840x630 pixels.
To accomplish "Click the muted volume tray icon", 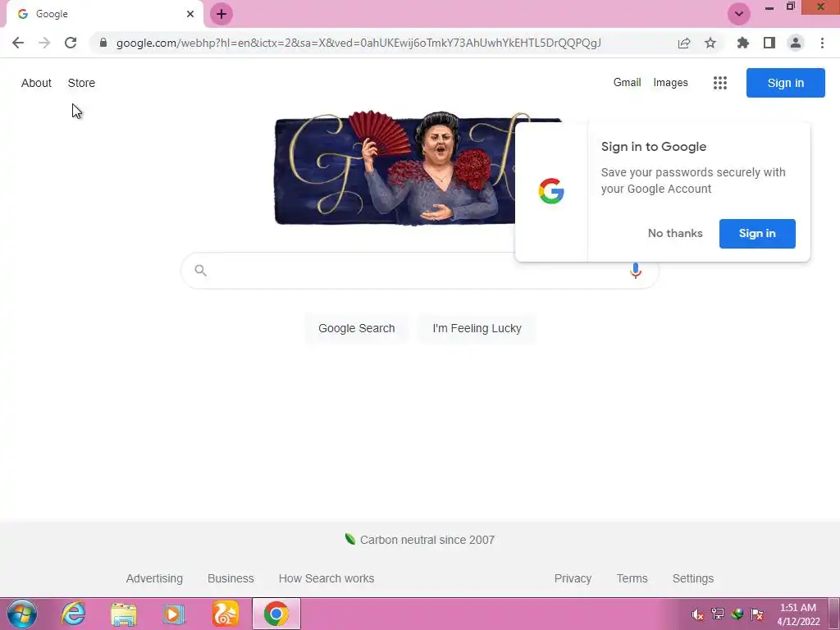I will click(697, 614).
